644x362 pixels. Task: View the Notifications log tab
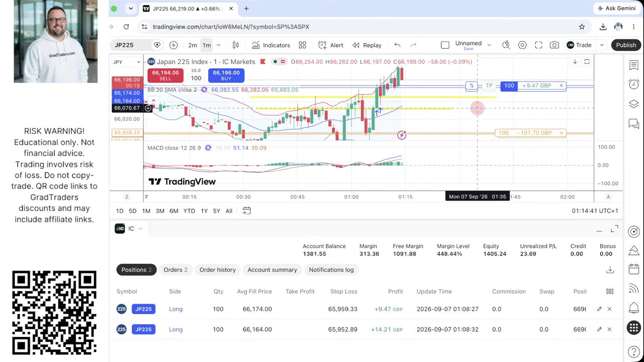tap(331, 270)
